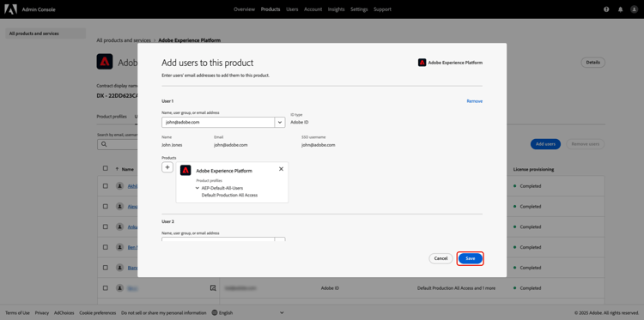Click the Adobe Experience Platform page logo behind the dialog
The height and width of the screenshot is (320, 644).
(x=105, y=62)
